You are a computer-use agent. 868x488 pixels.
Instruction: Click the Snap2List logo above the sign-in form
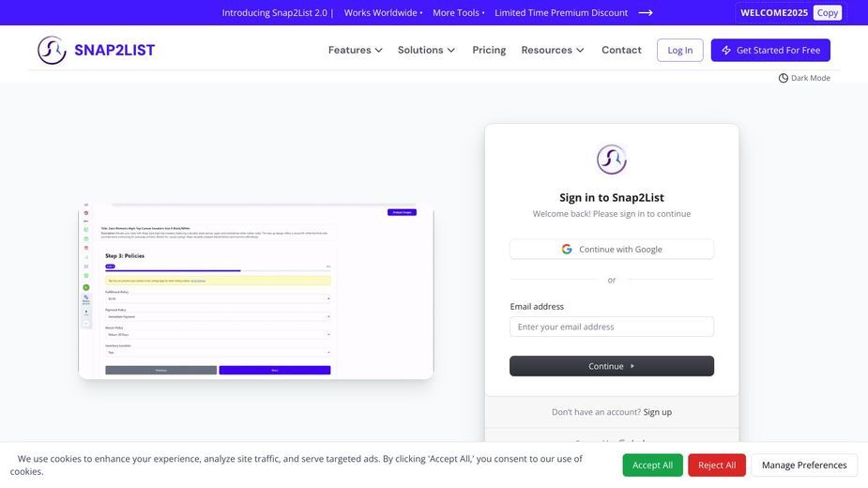[x=611, y=160]
